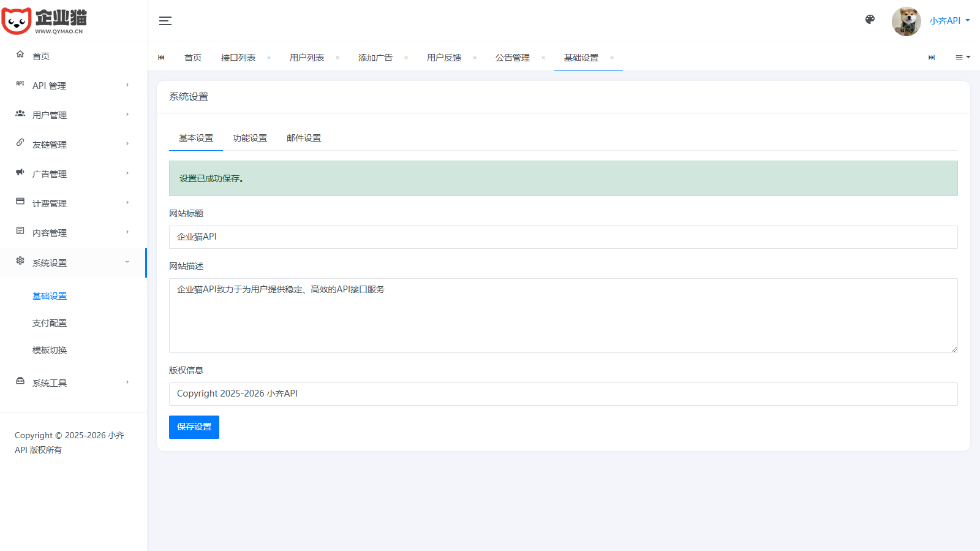The image size is (980, 551).
Task: Close the 接口列表 tab
Action: click(269, 58)
